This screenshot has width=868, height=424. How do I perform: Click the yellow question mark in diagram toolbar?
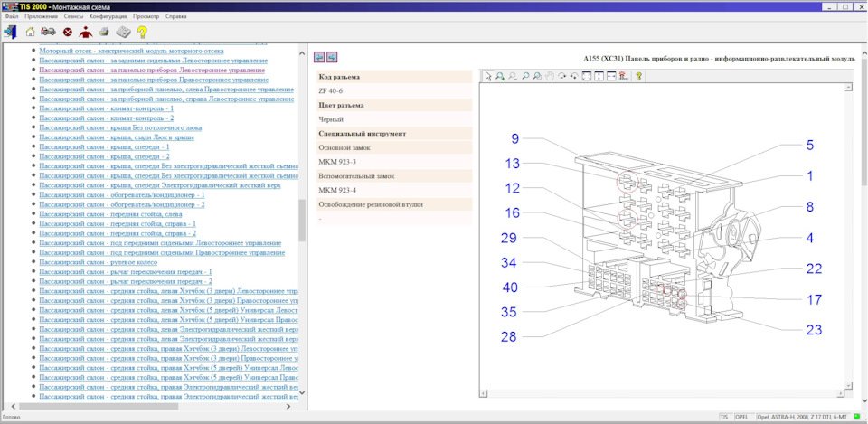click(638, 76)
